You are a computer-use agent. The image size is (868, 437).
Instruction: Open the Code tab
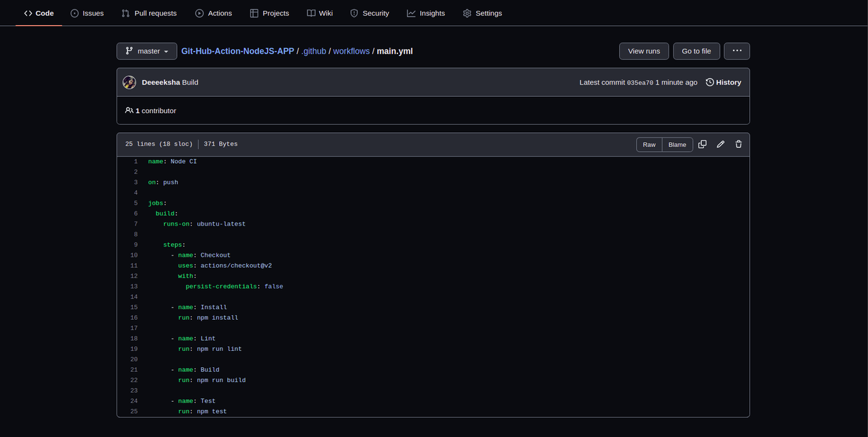39,13
